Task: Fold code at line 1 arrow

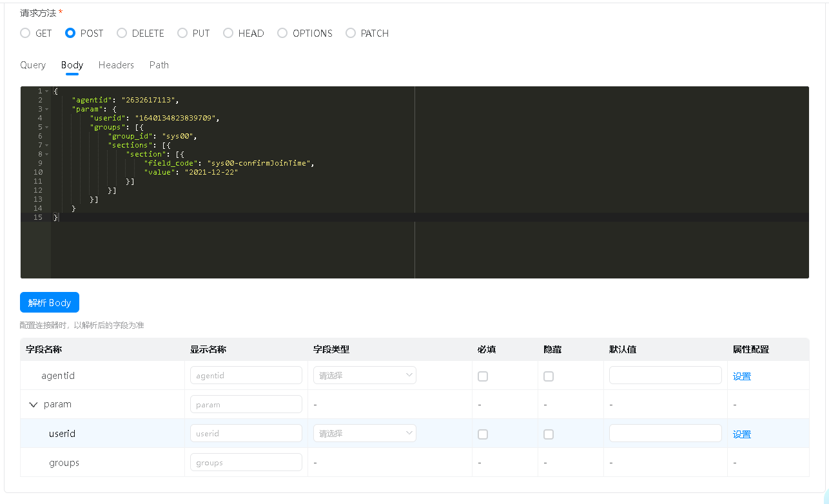Action: 47,91
